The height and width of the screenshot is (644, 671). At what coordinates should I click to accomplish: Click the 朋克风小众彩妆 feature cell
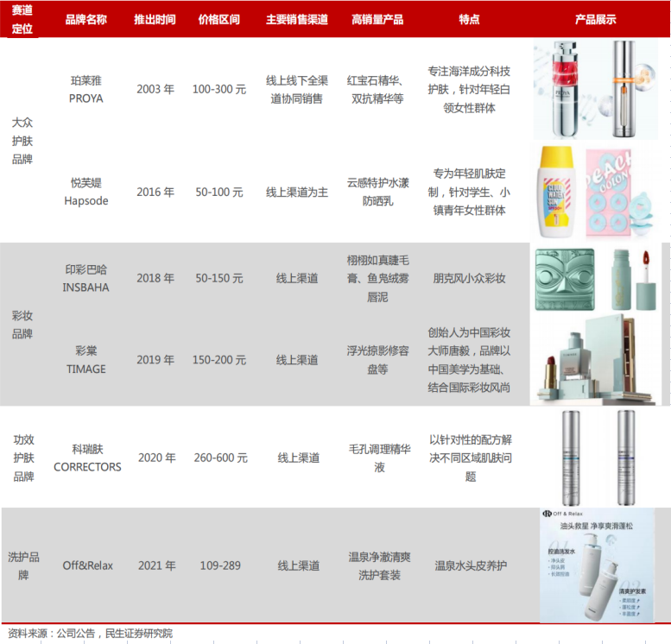tap(469, 278)
